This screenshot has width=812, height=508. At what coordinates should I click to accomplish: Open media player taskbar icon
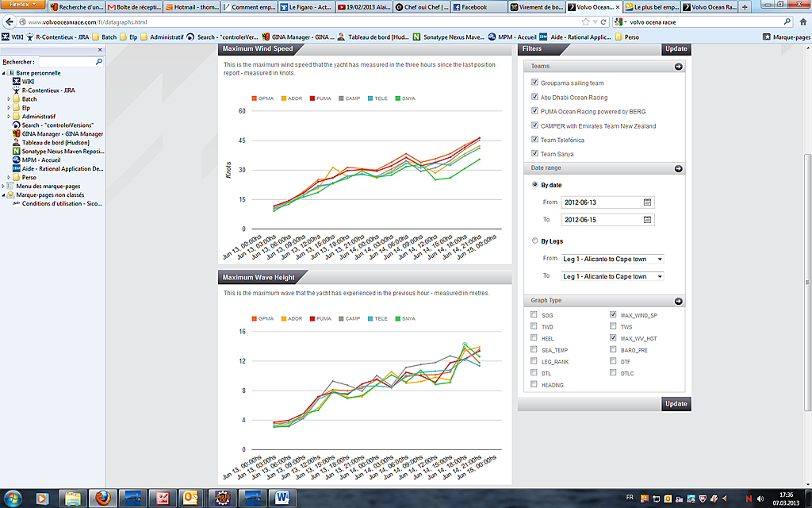coord(43,498)
